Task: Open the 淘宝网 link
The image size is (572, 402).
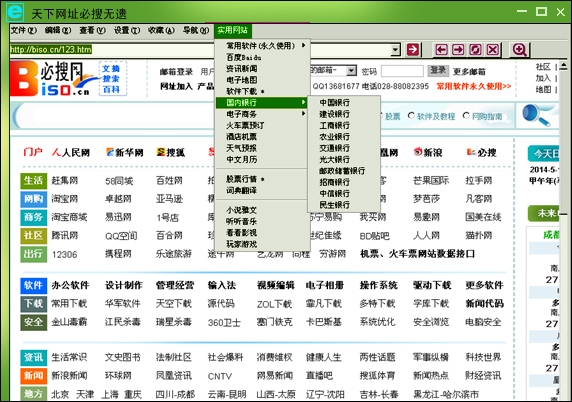Action: pos(65,199)
